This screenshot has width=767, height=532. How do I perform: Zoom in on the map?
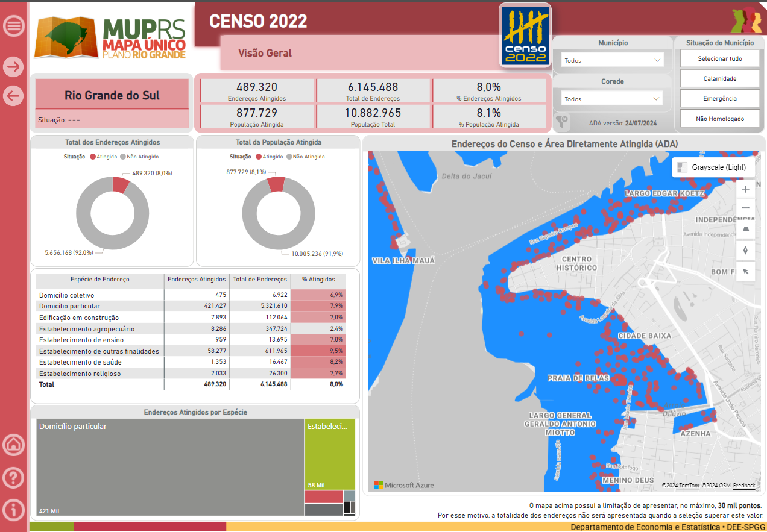746,189
